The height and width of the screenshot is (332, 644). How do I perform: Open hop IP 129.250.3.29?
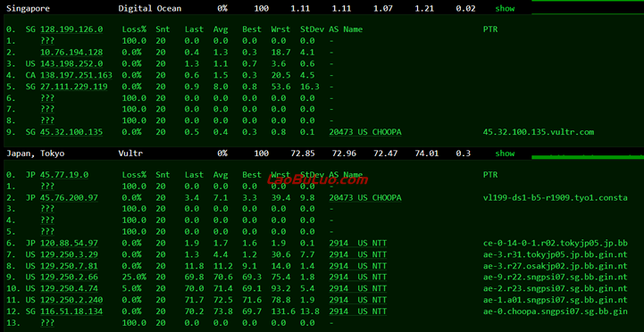69,254
